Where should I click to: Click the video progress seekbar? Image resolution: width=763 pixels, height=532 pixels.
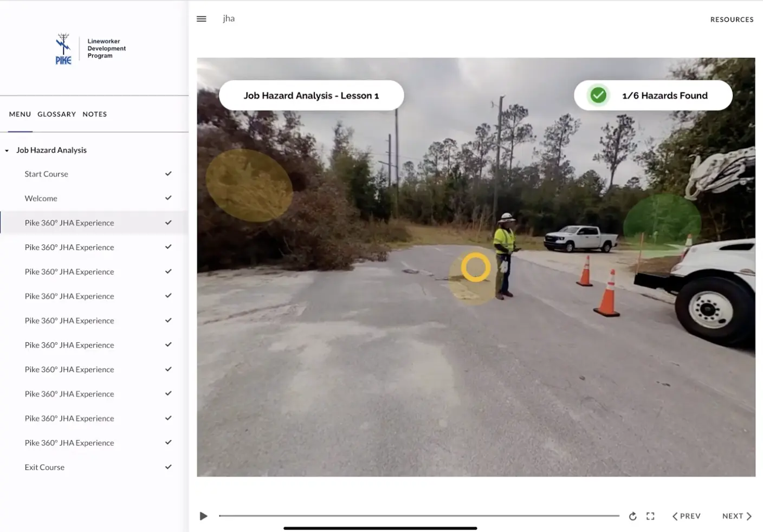click(419, 516)
